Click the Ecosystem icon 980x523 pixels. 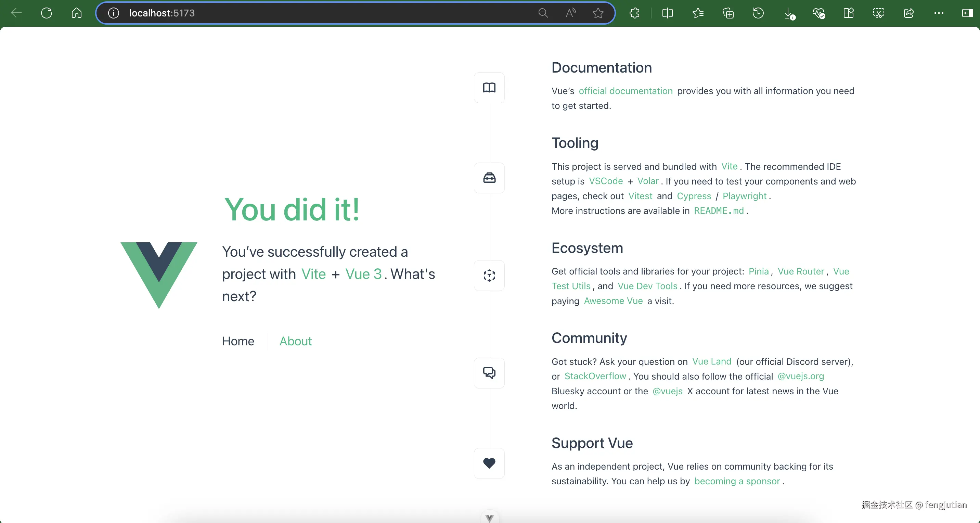pyautogui.click(x=489, y=275)
